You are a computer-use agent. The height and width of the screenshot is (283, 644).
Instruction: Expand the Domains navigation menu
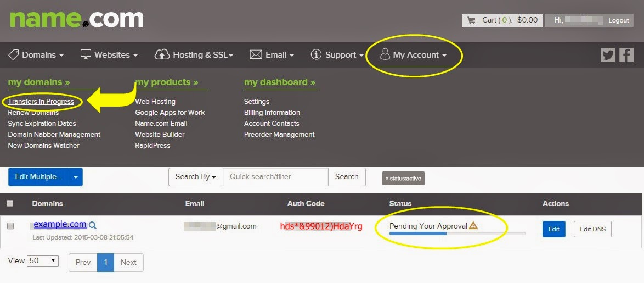tap(36, 55)
